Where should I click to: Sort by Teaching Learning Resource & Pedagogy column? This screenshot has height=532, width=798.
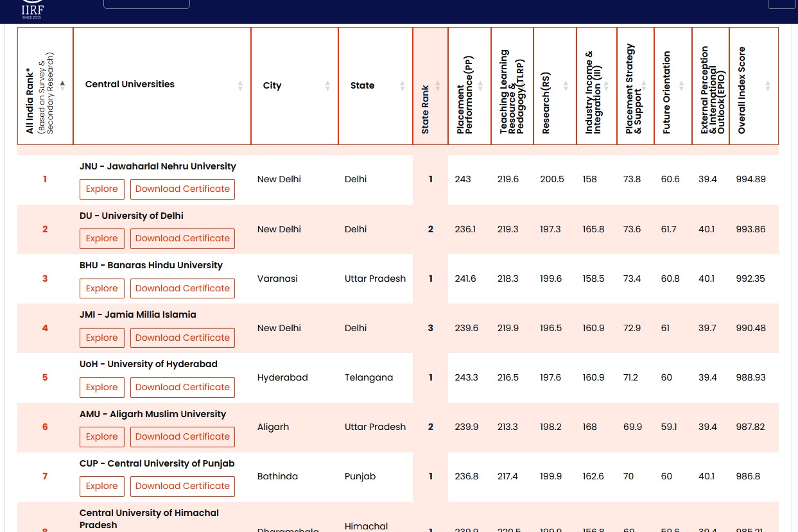(523, 86)
